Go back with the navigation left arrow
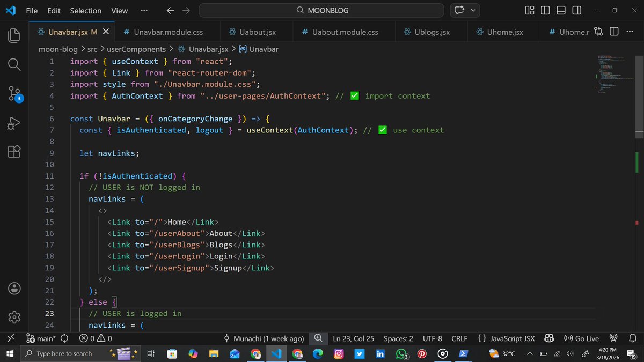The height and width of the screenshot is (362, 644). pos(170,10)
